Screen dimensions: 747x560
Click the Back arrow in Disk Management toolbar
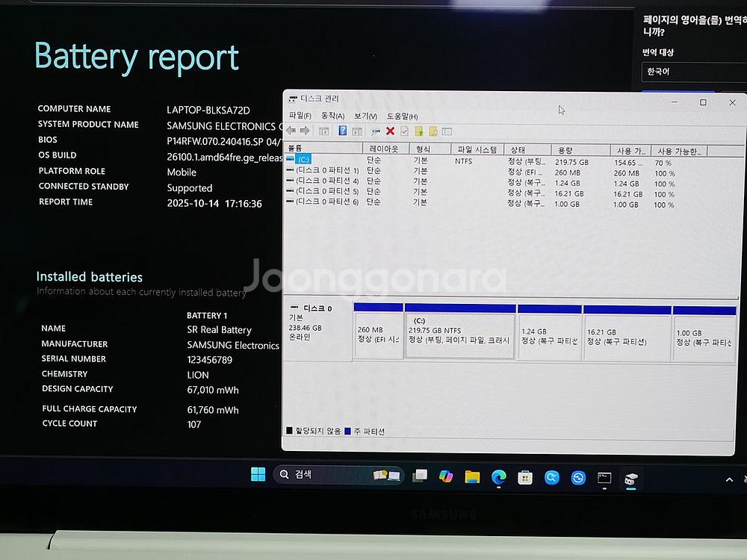291,131
